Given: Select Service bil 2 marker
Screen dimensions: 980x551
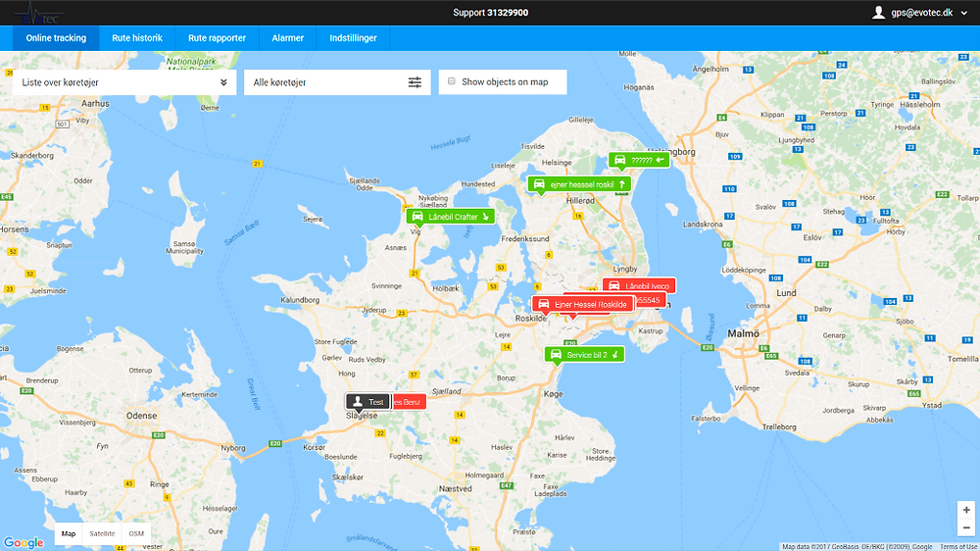Looking at the screenshot, I should [x=584, y=355].
